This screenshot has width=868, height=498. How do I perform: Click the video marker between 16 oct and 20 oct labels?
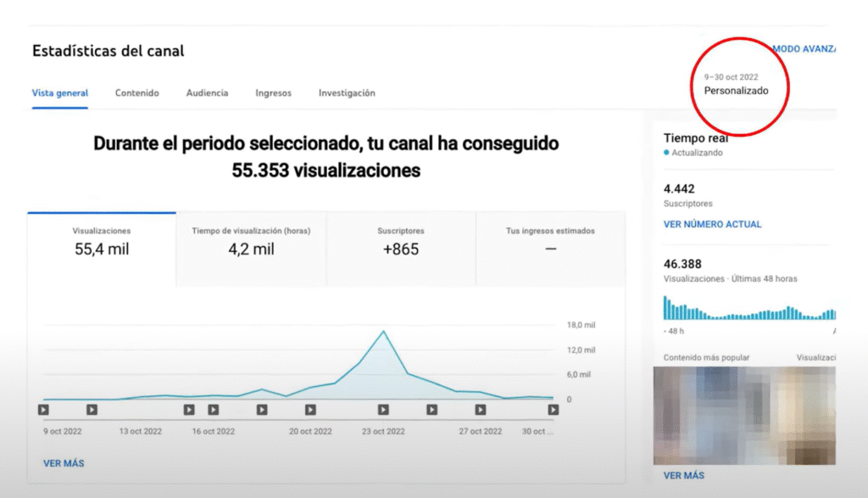click(x=262, y=410)
